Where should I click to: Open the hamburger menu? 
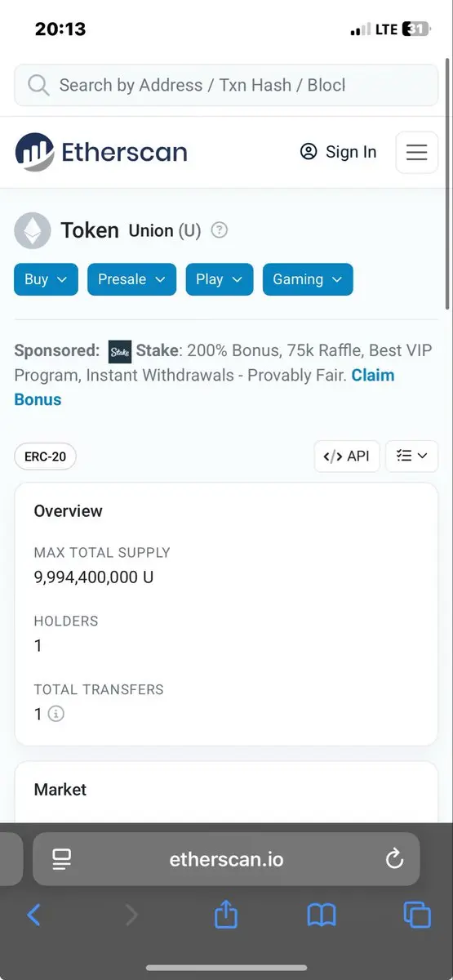pyautogui.click(x=416, y=152)
